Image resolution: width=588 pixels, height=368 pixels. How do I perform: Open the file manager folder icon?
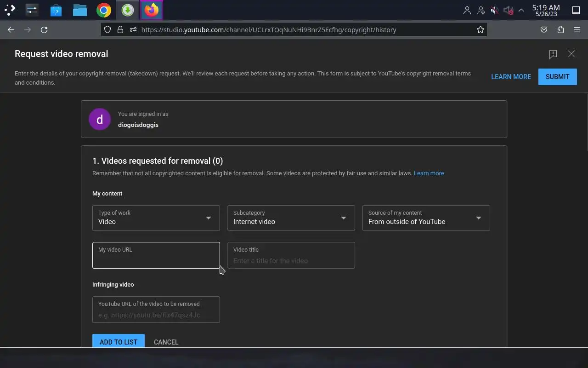[80, 10]
